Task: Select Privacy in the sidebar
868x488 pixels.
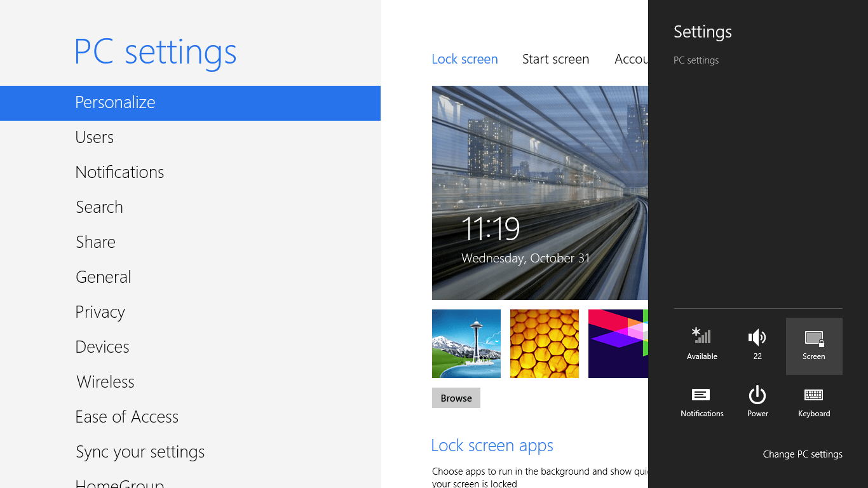Action: 100,311
